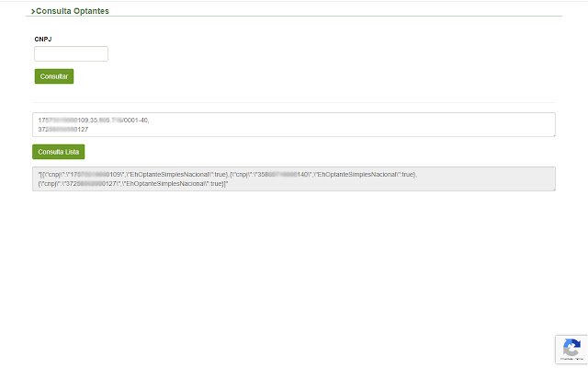Click the Consulta Optantes heading
588x368 pixels.
pyautogui.click(x=70, y=11)
